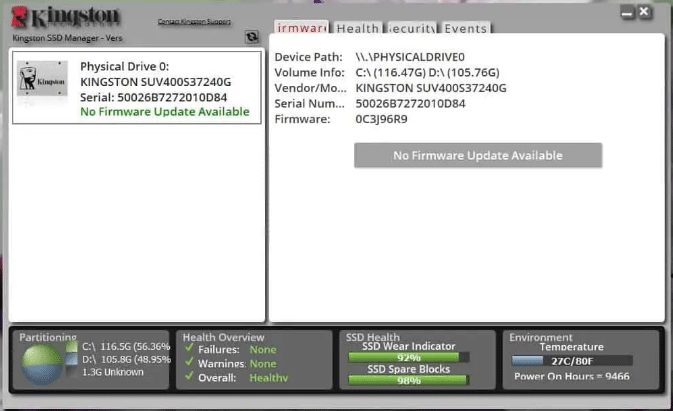Click the D:\ partition blue color swatch
Viewport: 673px width, 411px height.
coord(72,359)
